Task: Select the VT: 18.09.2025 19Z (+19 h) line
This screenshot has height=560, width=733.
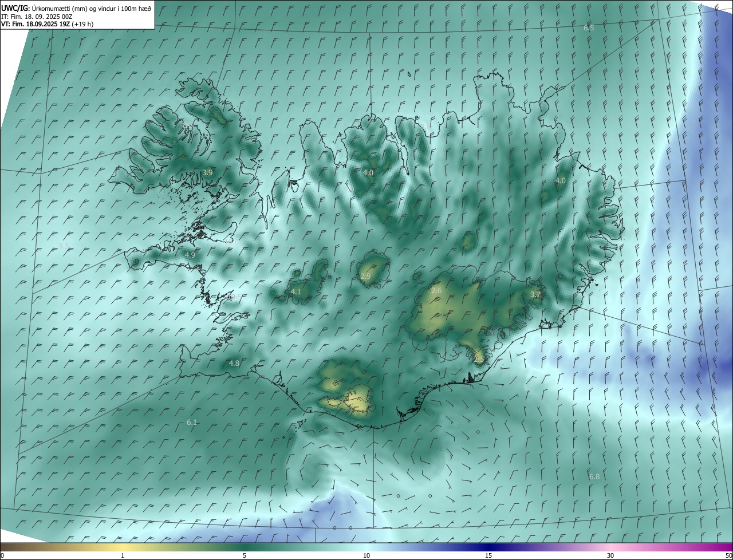Action: (x=48, y=24)
